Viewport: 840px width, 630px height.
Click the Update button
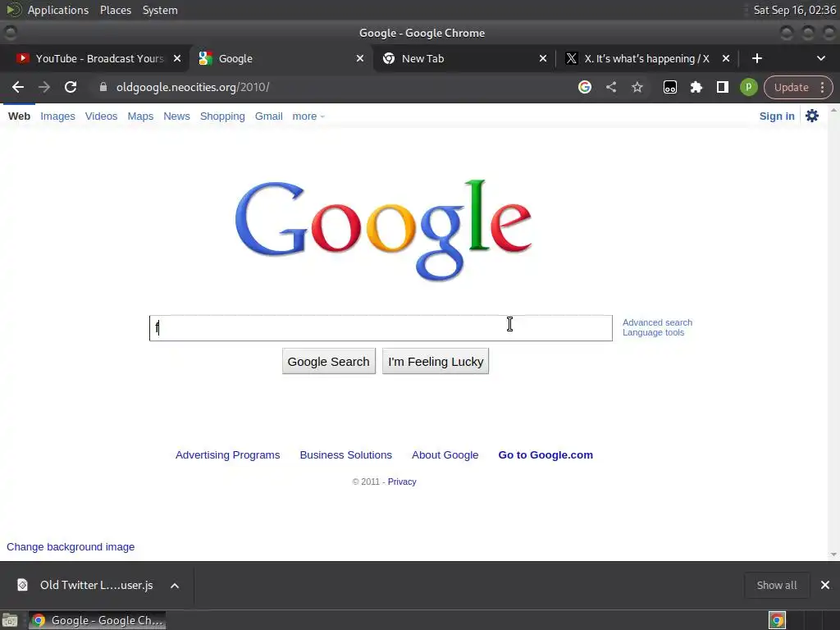(791, 87)
